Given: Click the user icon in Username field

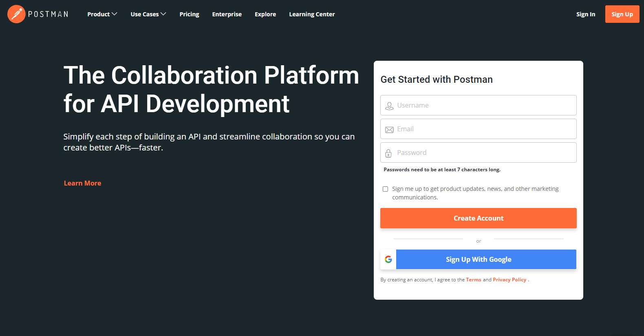Looking at the screenshot, I should [x=389, y=106].
